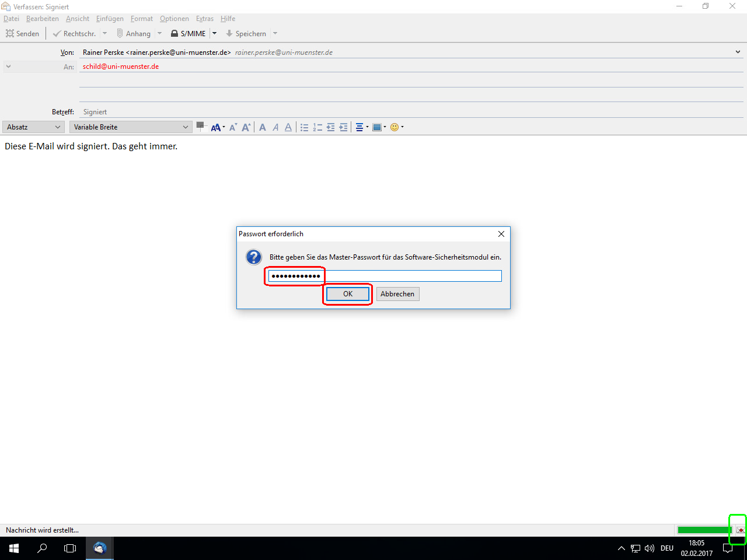Open the Extras menu
Screen dimensions: 747x560
coord(204,19)
